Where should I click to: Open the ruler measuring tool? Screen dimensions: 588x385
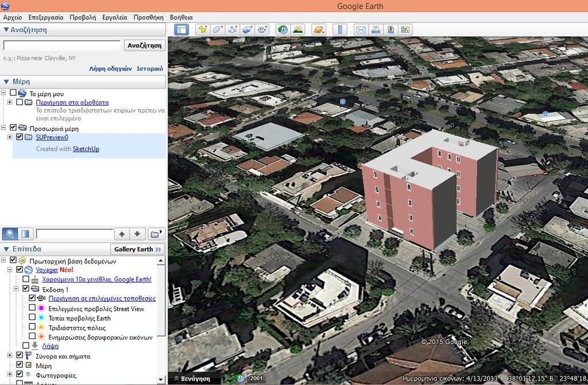340,30
